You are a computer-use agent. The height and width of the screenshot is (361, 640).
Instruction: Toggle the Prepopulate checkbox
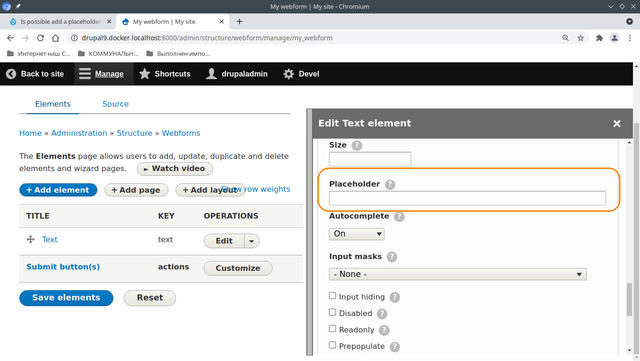point(333,345)
